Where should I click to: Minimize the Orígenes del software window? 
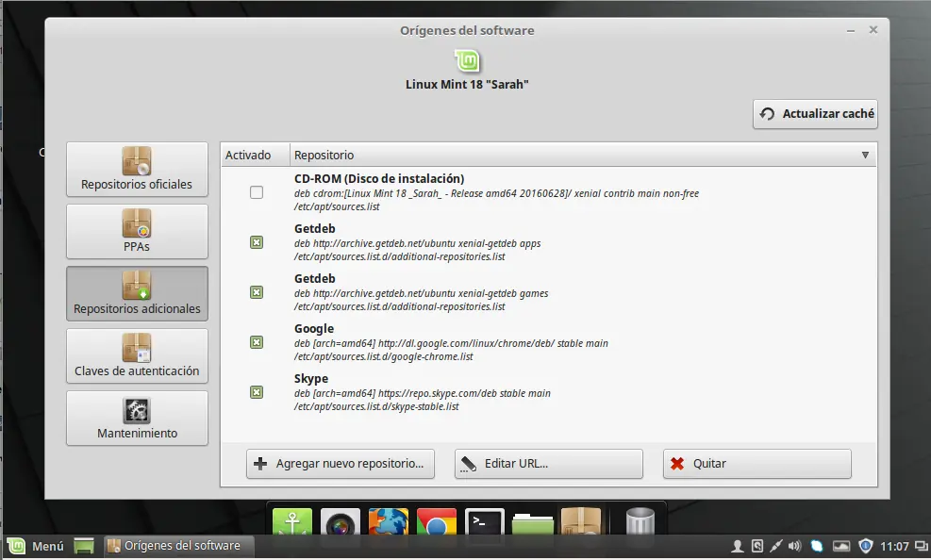(851, 30)
